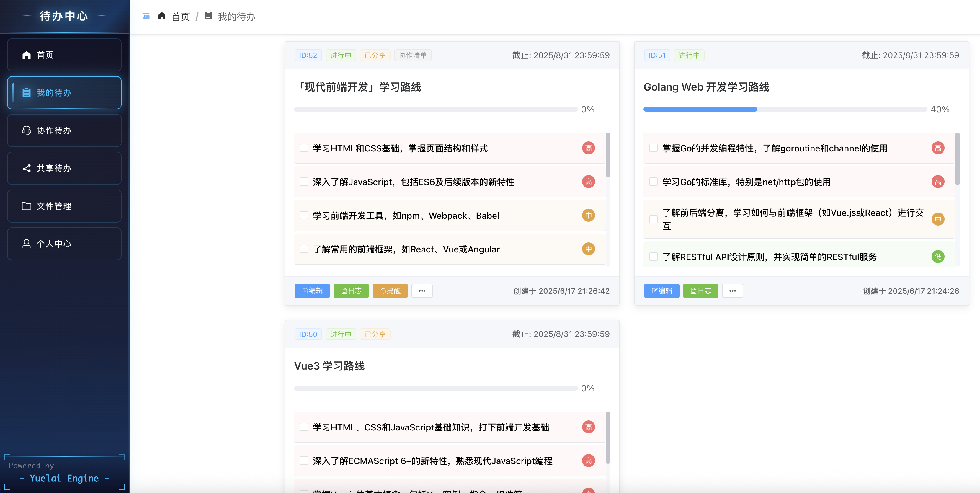Viewport: 980px width, 493px height.
Task: Click the 已分享 tag on ID:52 card
Action: click(x=375, y=55)
